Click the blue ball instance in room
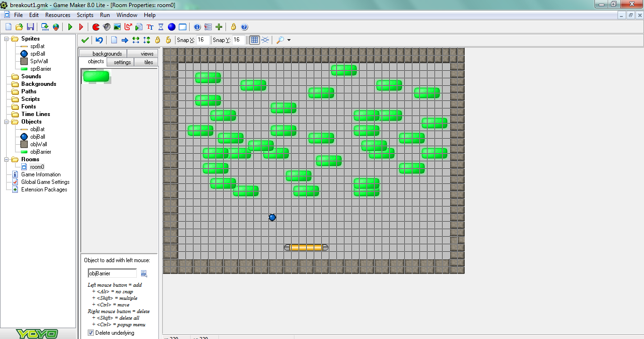Screen dimensions: 644x339 point(272,217)
